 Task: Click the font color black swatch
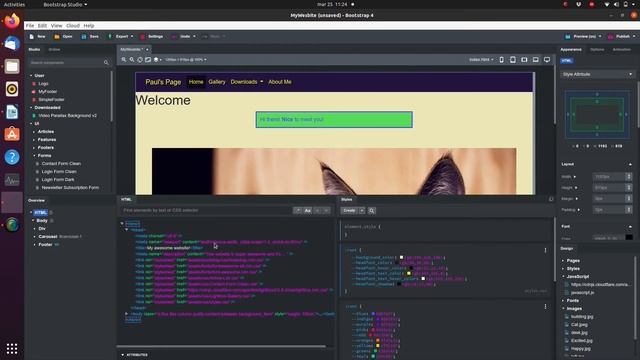click(x=629, y=238)
